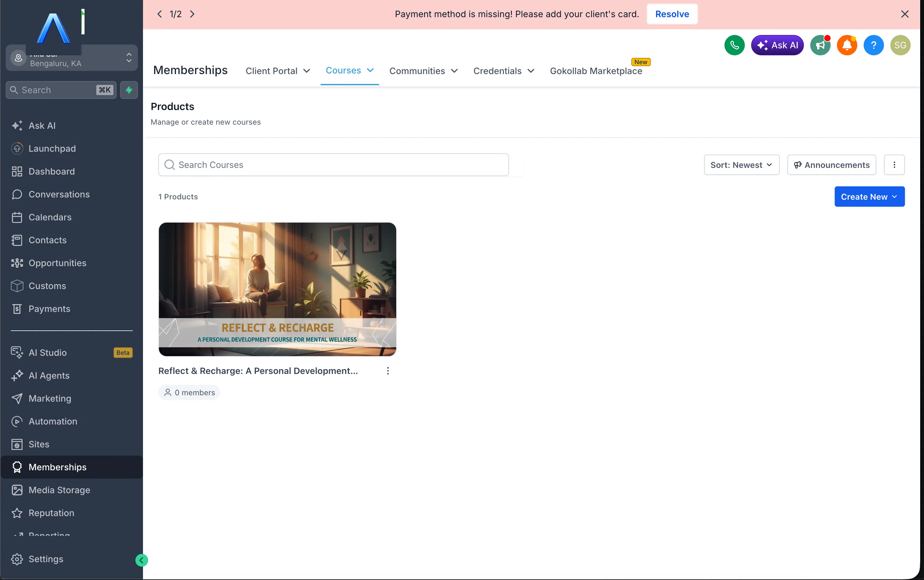Viewport: 924px width, 580px height.
Task: Open Reputation in sidebar
Action: 72,513
